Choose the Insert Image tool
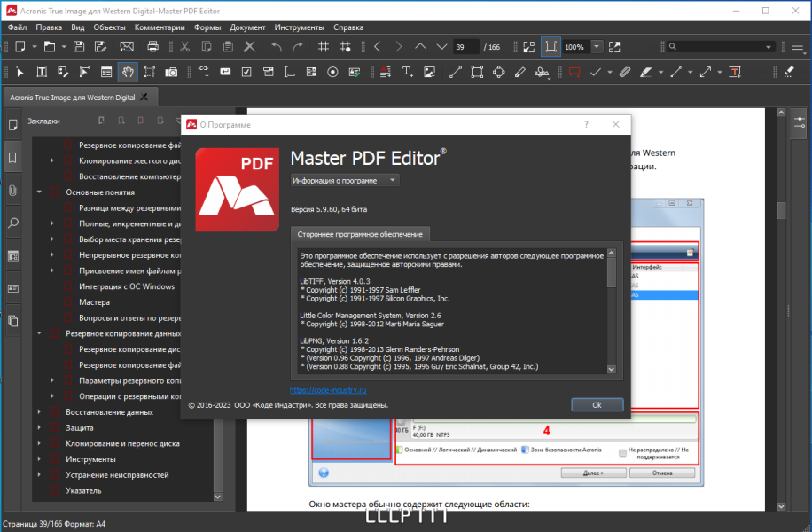 pyautogui.click(x=429, y=72)
